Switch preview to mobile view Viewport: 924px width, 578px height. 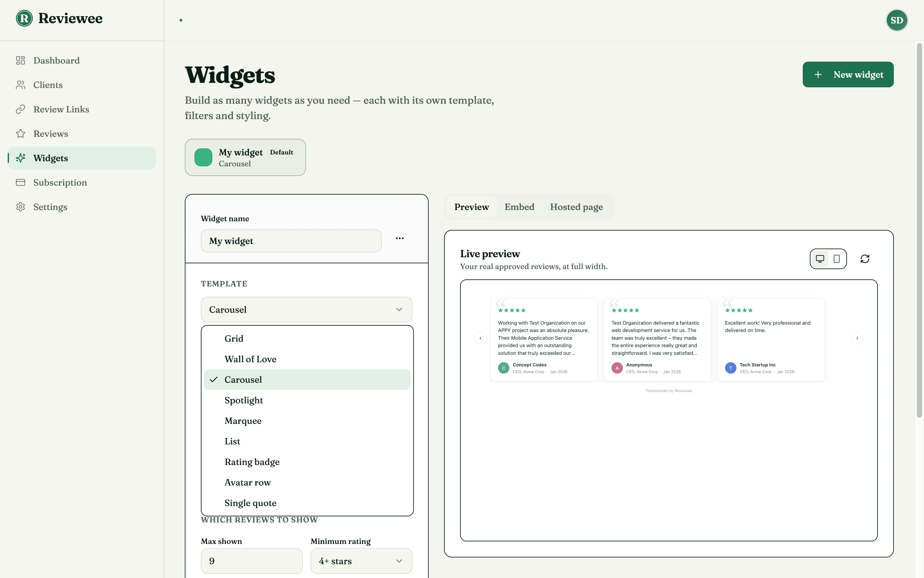click(x=836, y=259)
